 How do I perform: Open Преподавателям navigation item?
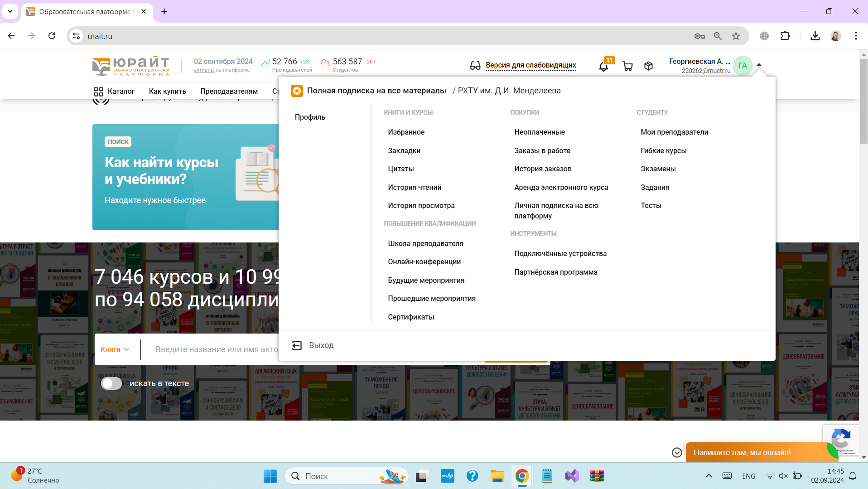point(229,91)
